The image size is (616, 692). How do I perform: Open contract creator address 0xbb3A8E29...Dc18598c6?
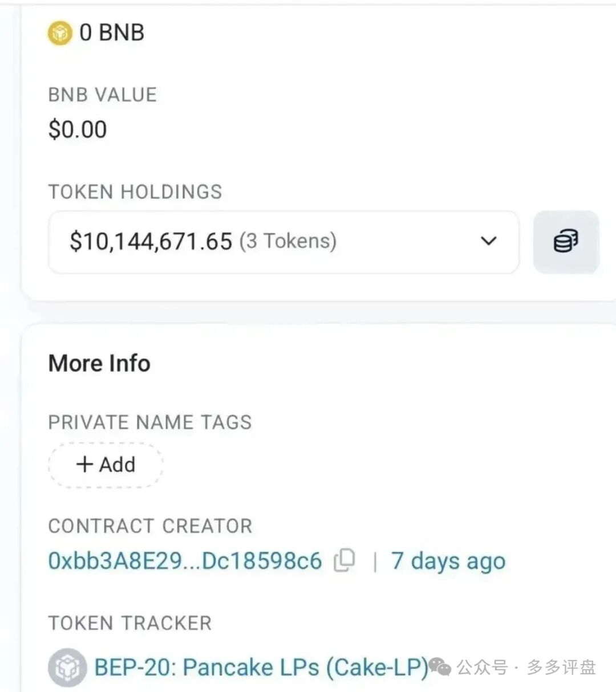[185, 561]
